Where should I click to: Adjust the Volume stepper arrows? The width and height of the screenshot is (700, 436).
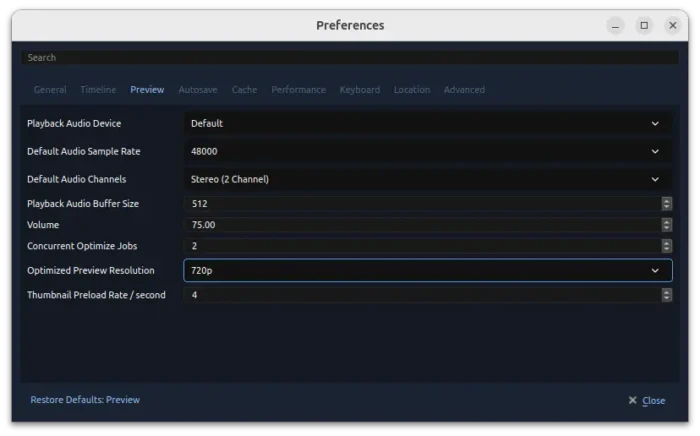(667, 225)
